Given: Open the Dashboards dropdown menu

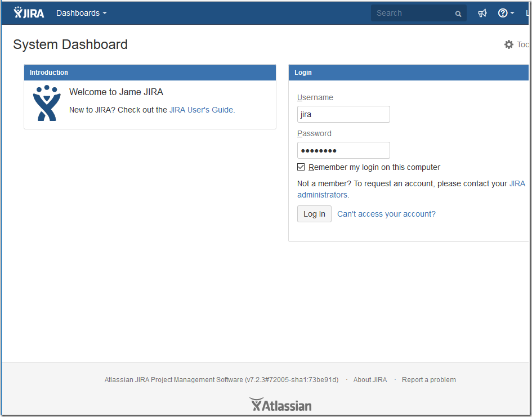Looking at the screenshot, I should click(x=82, y=13).
